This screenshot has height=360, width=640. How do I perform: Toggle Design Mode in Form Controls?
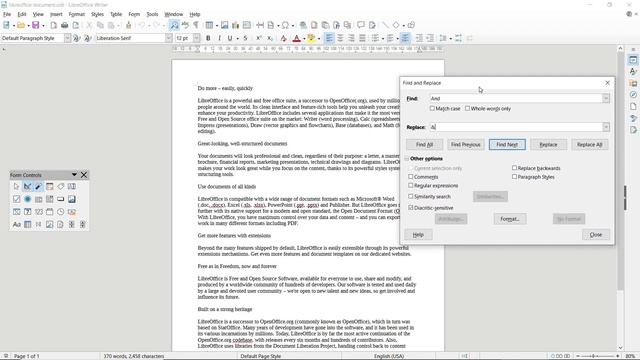pyautogui.click(x=27, y=187)
